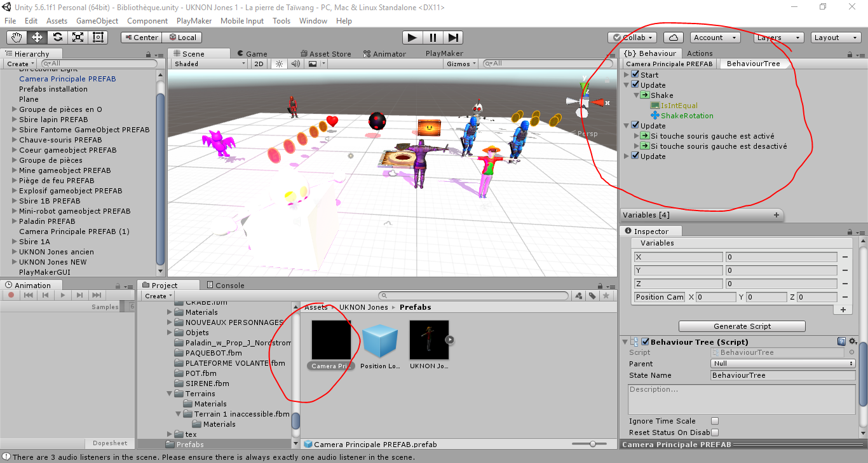The image size is (868, 463).
Task: Click the Step frame button
Action: click(x=452, y=38)
